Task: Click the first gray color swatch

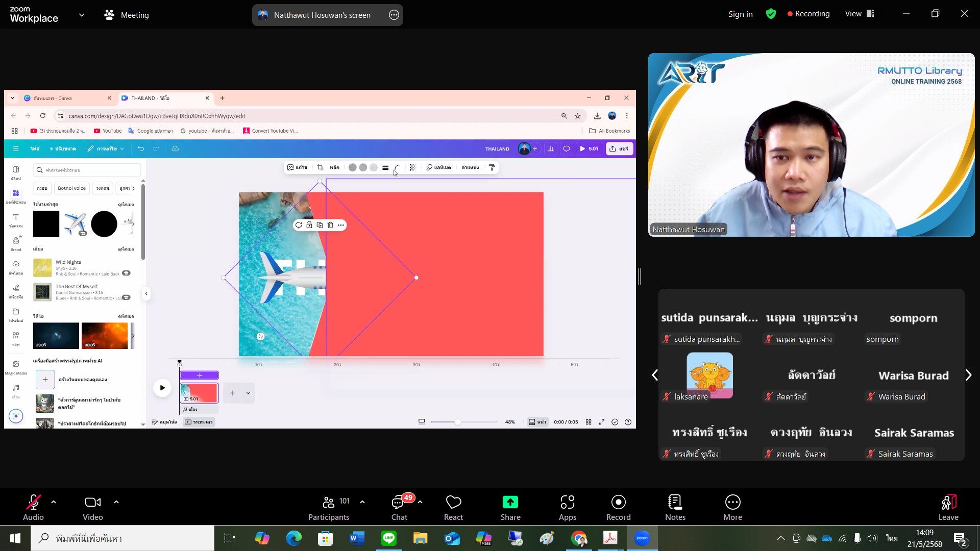Action: (352, 167)
